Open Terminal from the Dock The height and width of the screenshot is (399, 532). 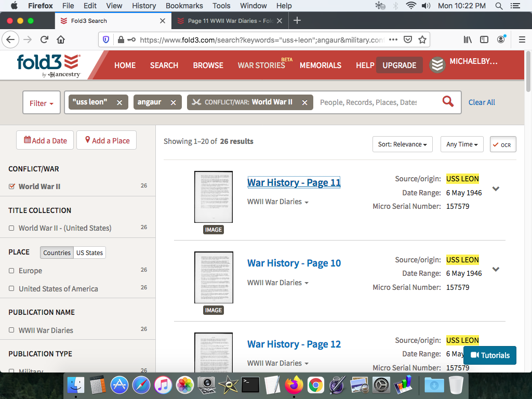pyautogui.click(x=250, y=385)
